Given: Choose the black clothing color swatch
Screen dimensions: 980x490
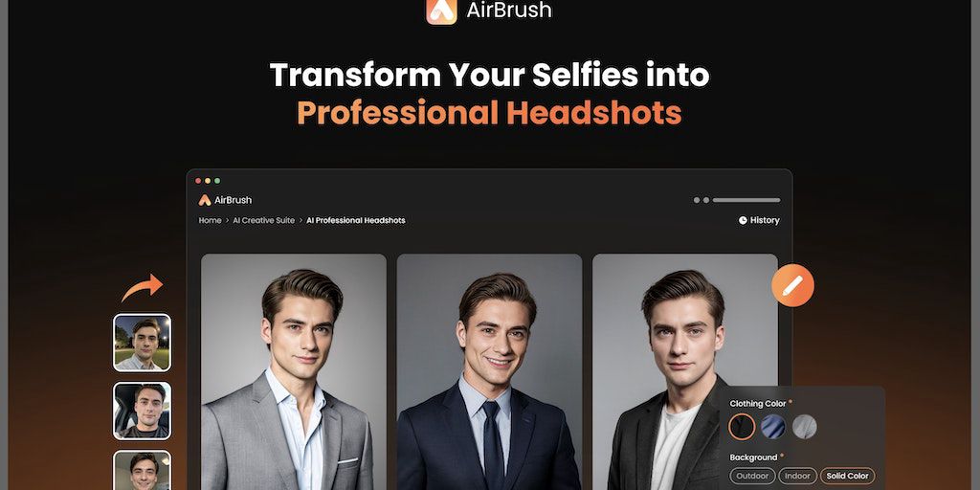Looking at the screenshot, I should click(742, 427).
